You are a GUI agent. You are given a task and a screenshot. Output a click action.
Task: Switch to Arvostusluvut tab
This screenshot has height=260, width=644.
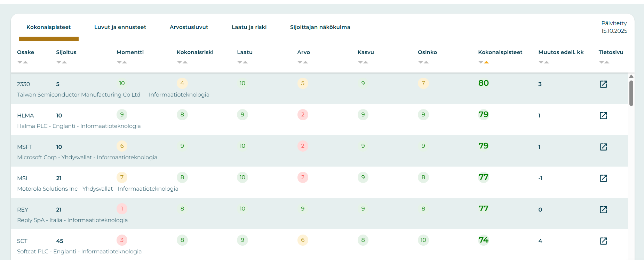(x=189, y=27)
